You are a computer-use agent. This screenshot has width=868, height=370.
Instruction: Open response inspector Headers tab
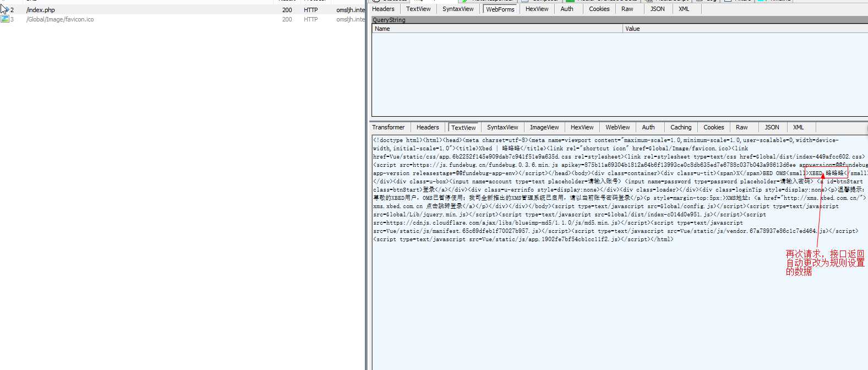(x=428, y=127)
